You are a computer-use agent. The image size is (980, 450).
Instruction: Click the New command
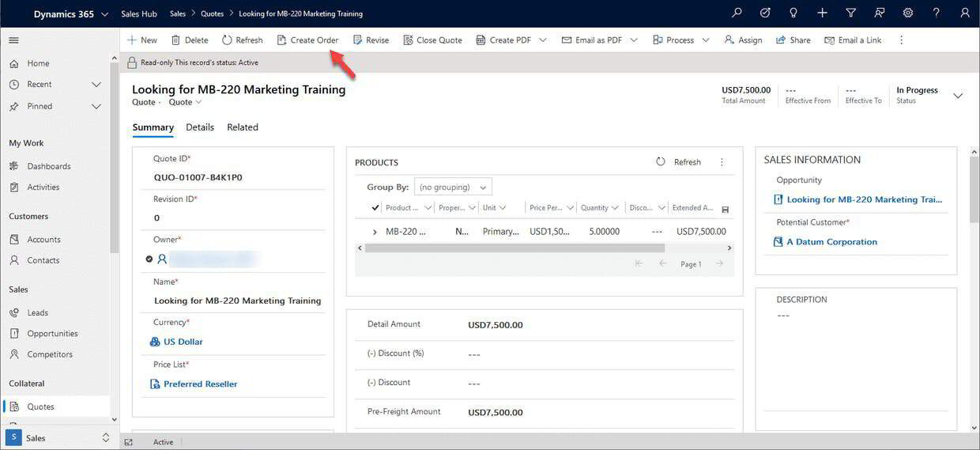point(142,40)
